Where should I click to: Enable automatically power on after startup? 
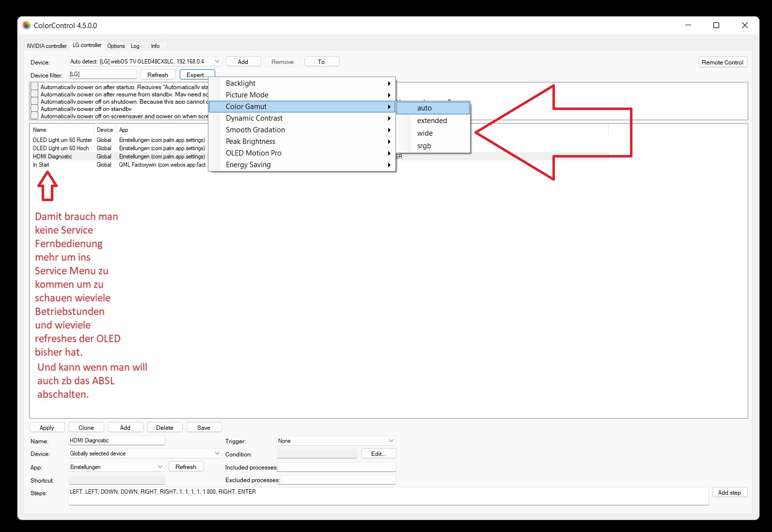(x=34, y=87)
